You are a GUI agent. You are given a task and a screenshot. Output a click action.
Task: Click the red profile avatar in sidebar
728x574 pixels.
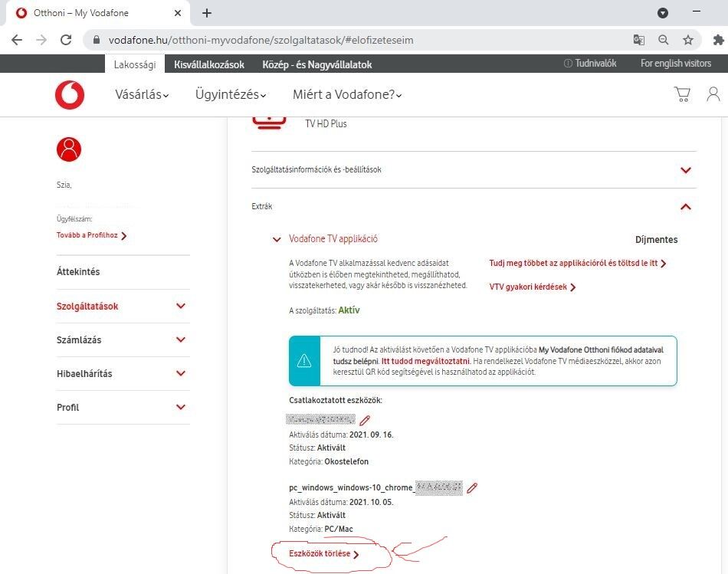69,149
